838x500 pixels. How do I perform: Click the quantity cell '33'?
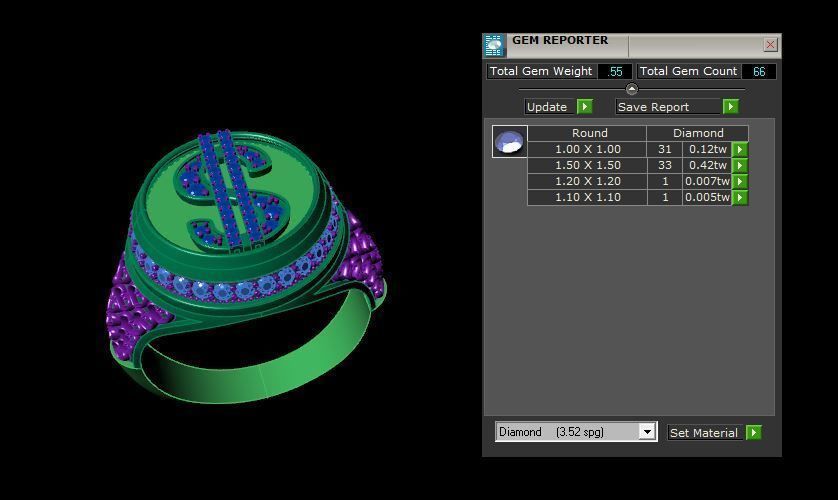665,166
